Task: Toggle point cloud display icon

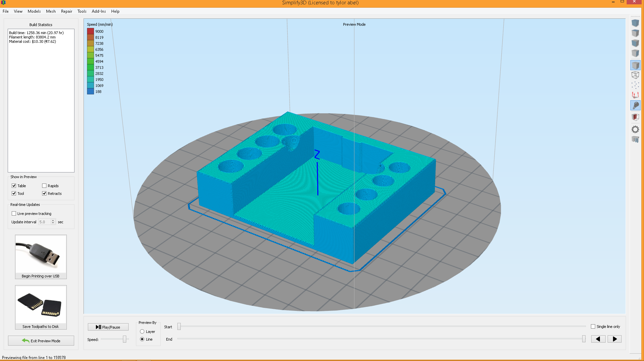Action: pyautogui.click(x=635, y=85)
